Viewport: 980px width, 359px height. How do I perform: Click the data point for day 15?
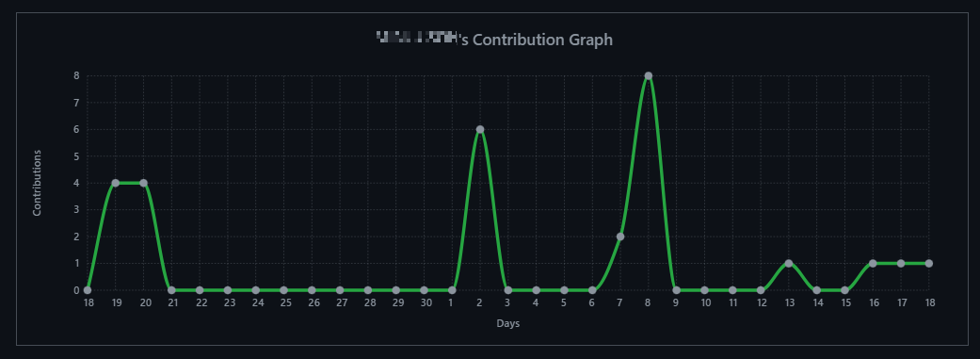pyautogui.click(x=845, y=290)
